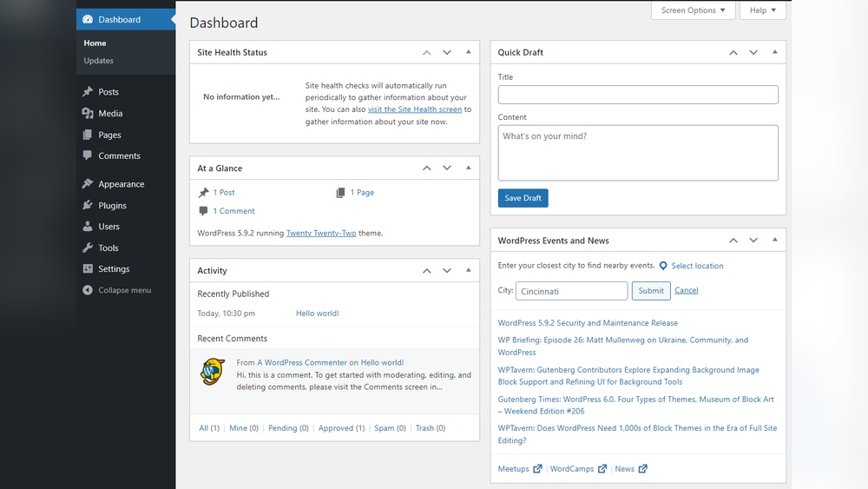This screenshot has width=868, height=489.
Task: Move At a Glance widget up
Action: coord(427,169)
